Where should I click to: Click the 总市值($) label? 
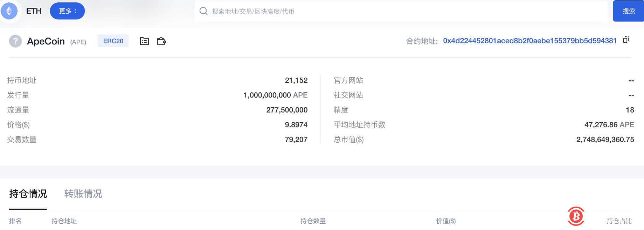[x=349, y=139]
